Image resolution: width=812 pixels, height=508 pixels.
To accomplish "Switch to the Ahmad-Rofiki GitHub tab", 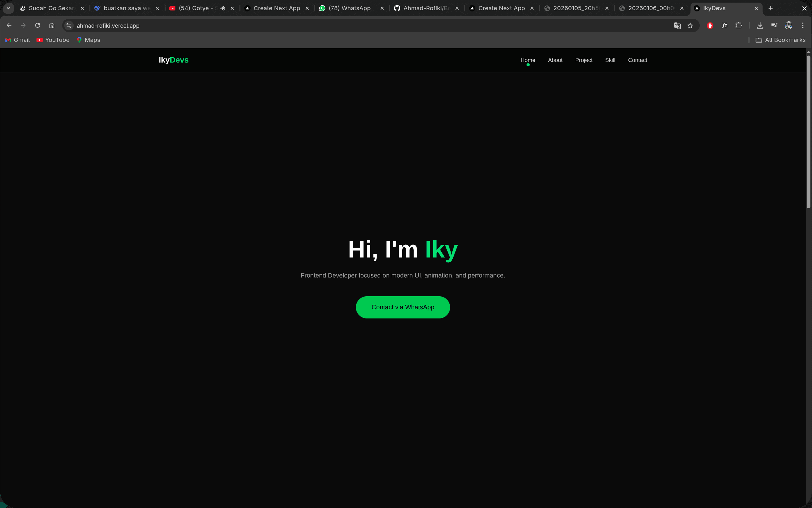I will coord(426,8).
